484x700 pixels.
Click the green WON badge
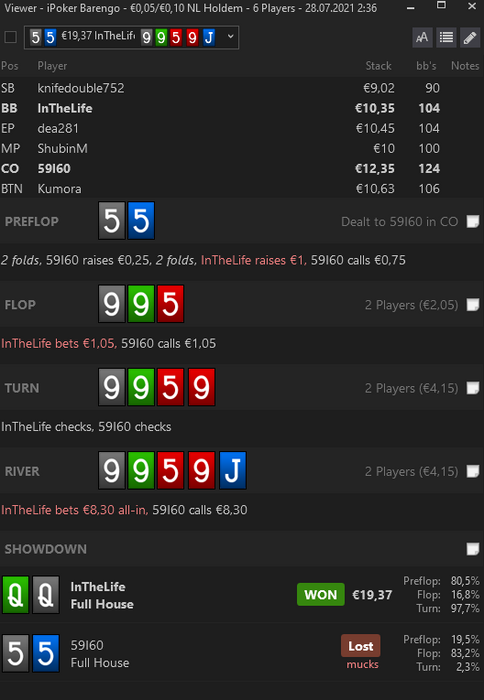click(x=321, y=595)
